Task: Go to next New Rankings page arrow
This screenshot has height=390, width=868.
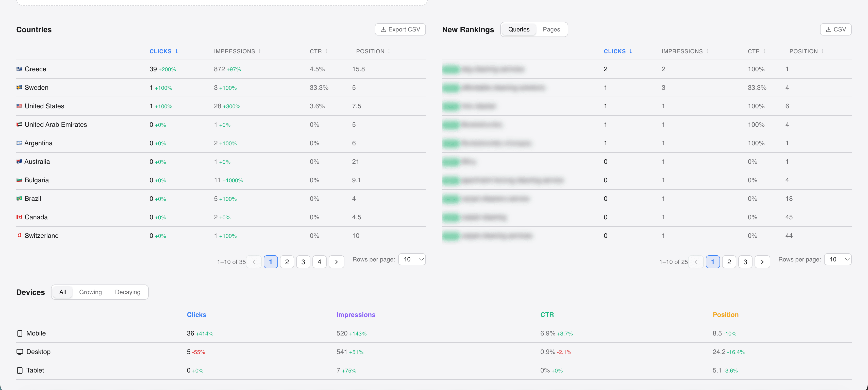Action: click(762, 262)
